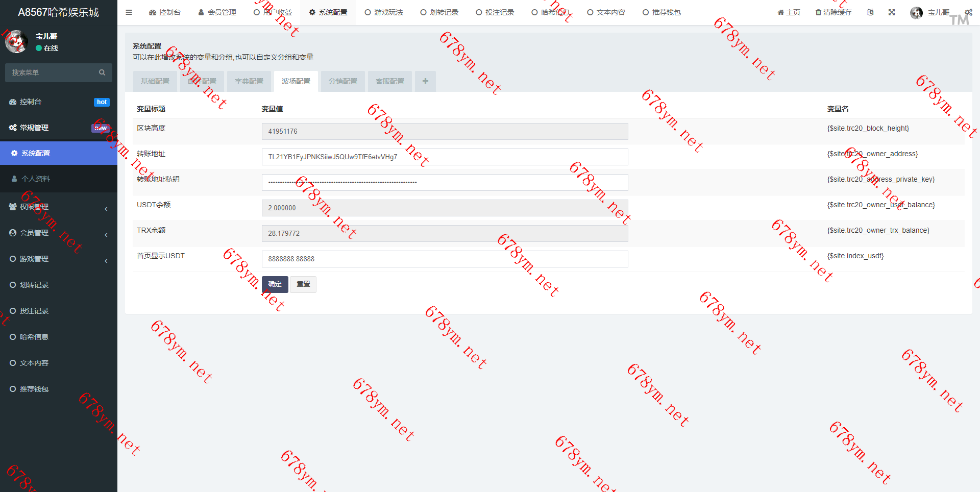Open the 游戏玩法 top navigation tab
Image resolution: width=980 pixels, height=492 pixels.
click(x=384, y=12)
